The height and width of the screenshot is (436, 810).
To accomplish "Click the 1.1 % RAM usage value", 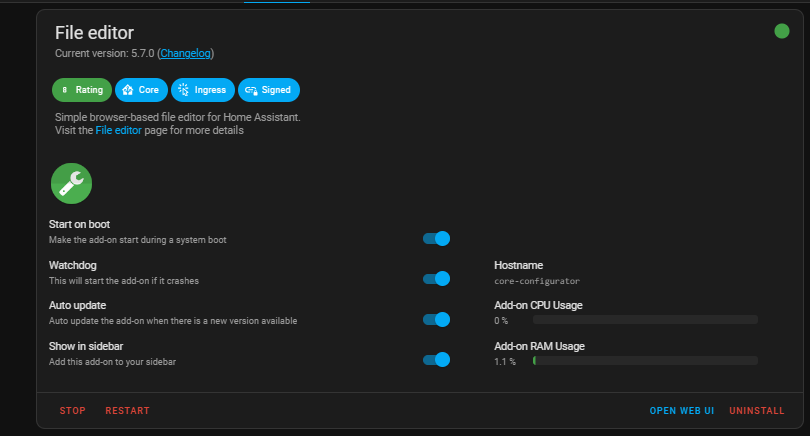I will [x=505, y=362].
